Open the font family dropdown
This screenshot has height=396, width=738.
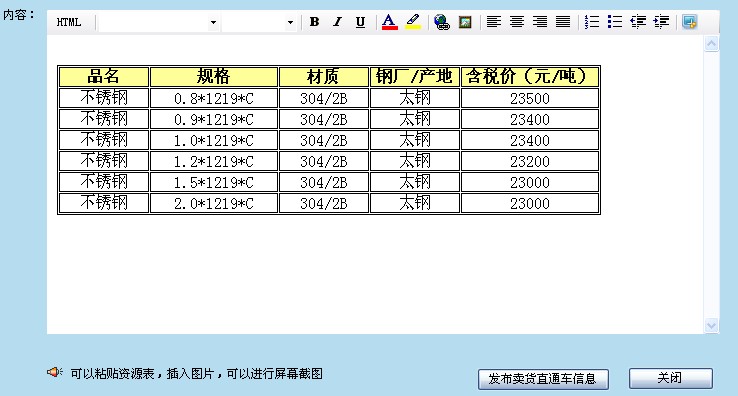[x=159, y=22]
